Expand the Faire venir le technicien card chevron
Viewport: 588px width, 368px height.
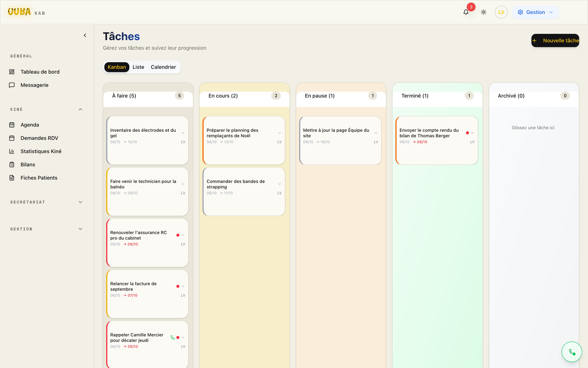(x=183, y=184)
